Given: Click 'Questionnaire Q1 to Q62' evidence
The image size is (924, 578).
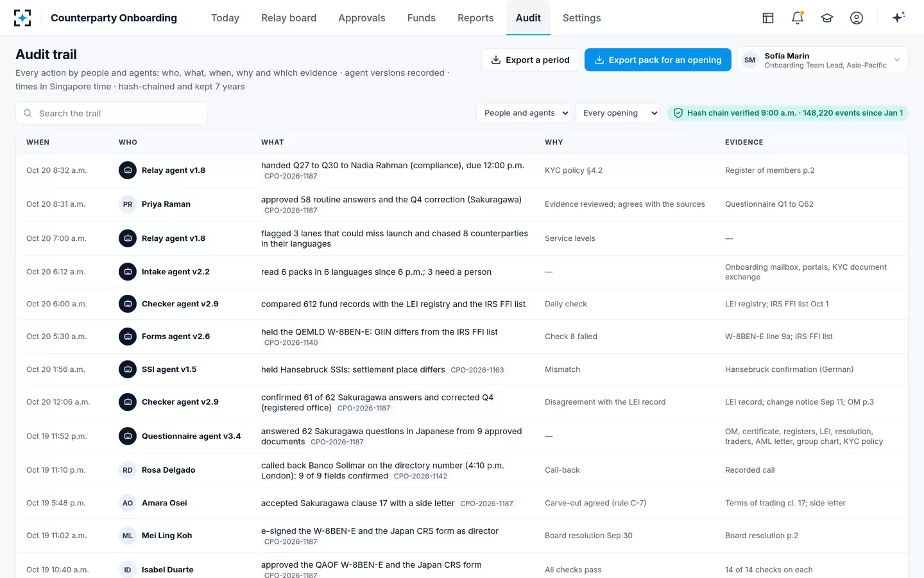Looking at the screenshot, I should coord(769,204).
